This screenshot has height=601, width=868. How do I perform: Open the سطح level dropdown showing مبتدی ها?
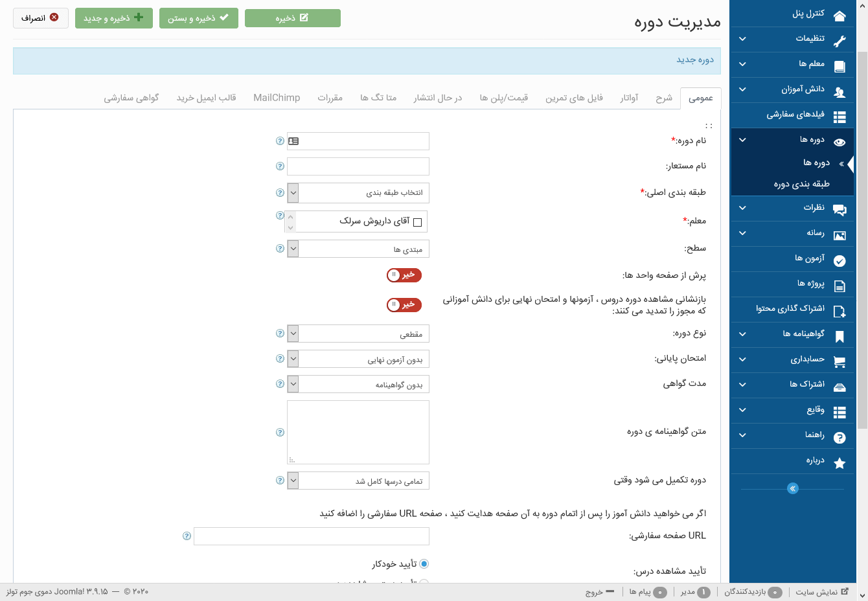click(358, 249)
